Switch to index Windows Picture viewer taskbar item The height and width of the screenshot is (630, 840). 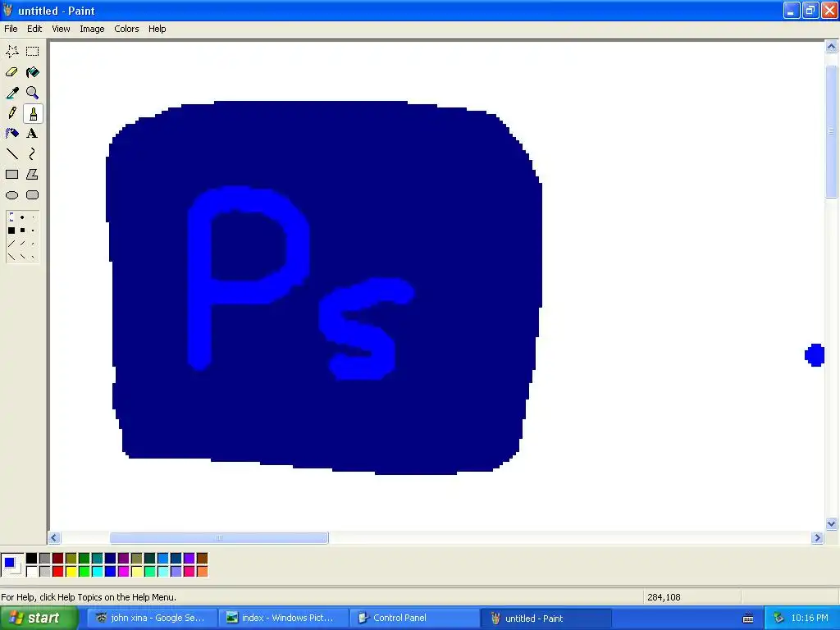pyautogui.click(x=283, y=619)
